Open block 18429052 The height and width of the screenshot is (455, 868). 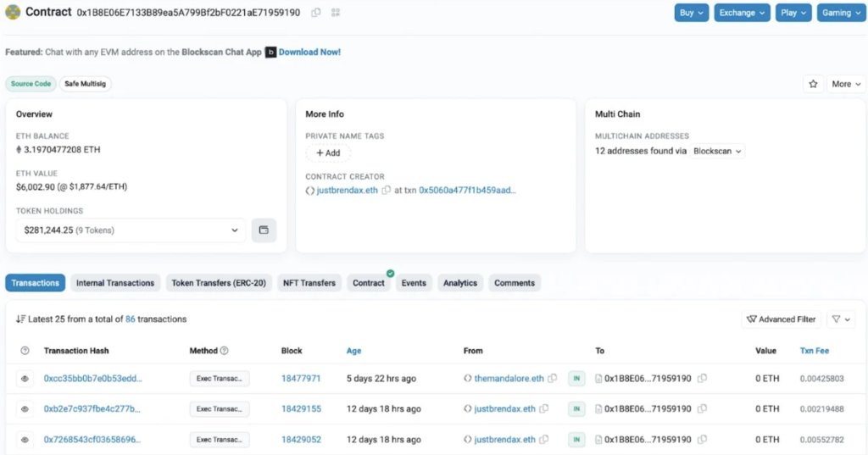click(301, 440)
